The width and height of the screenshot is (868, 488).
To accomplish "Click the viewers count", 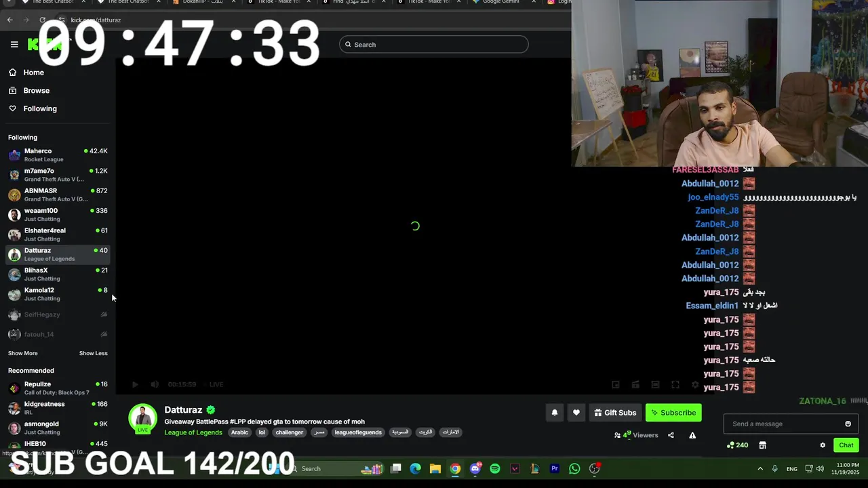I will point(636,435).
